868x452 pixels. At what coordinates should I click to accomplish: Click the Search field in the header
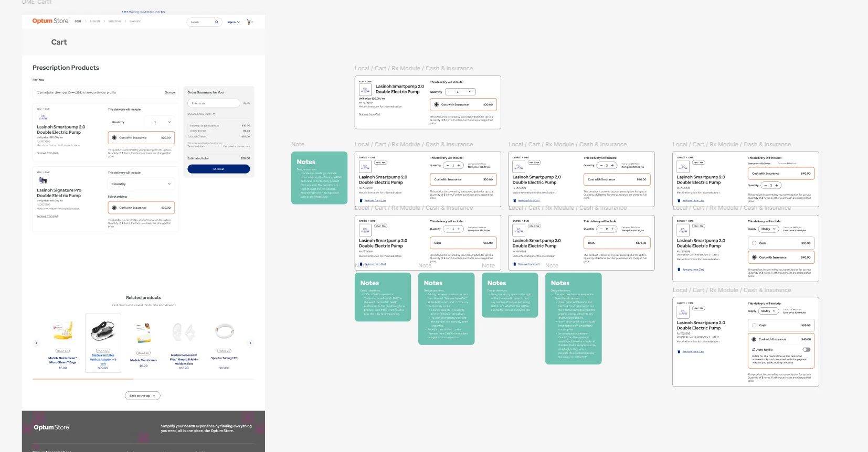204,22
